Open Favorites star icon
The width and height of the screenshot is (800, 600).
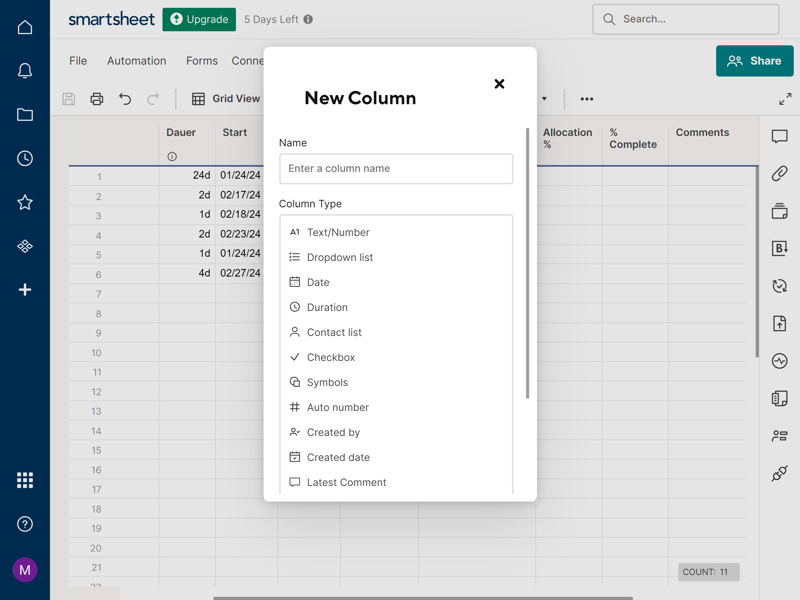[24, 203]
